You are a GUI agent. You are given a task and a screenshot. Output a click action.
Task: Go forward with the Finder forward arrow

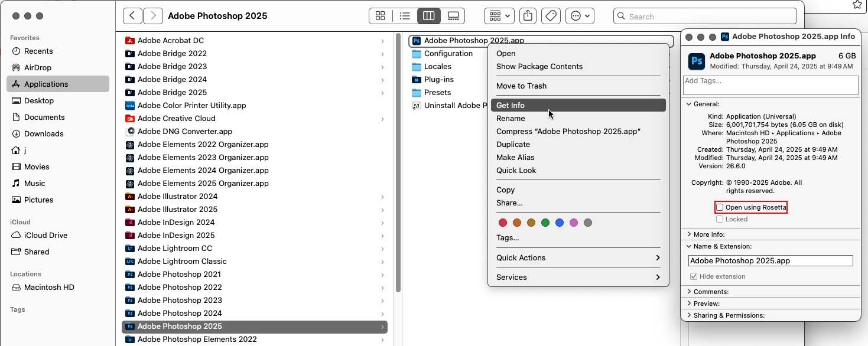click(153, 16)
